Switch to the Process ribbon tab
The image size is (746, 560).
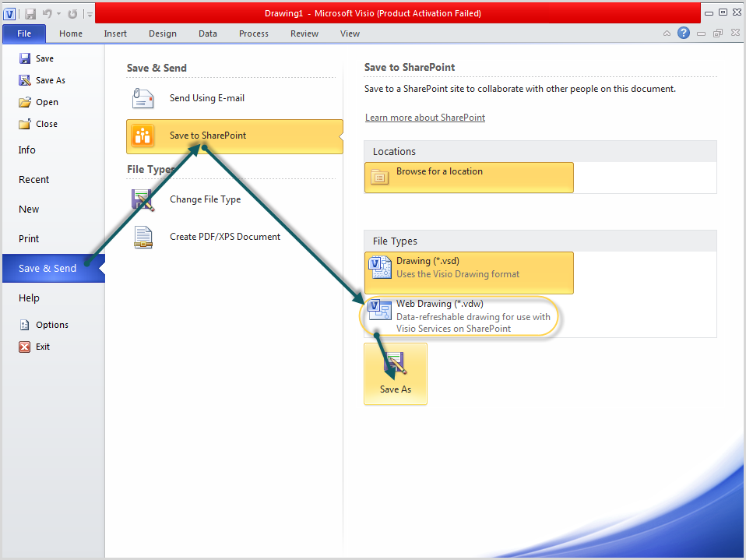click(x=254, y=33)
